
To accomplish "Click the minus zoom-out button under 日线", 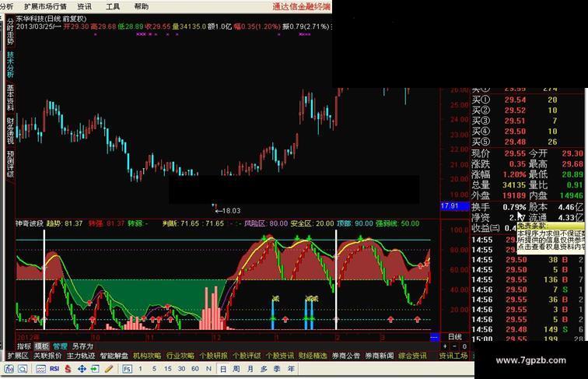I will [x=454, y=346].
